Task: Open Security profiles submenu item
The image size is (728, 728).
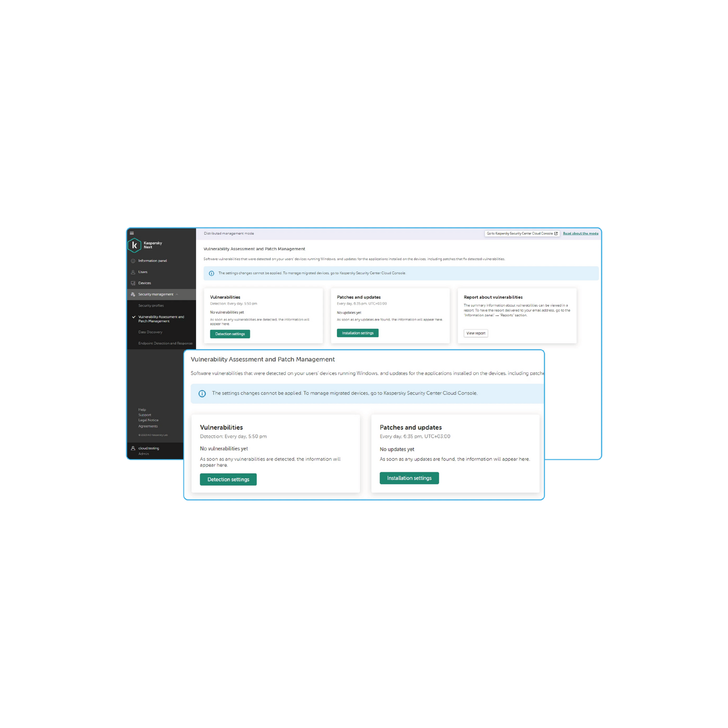Action: [151, 306]
